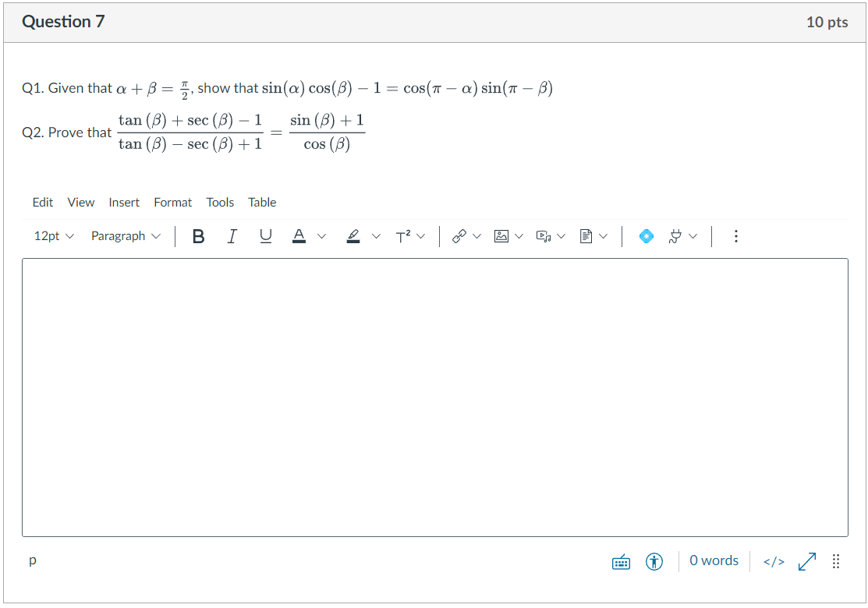Toggle italic formatting
868x608 pixels.
tap(232, 236)
